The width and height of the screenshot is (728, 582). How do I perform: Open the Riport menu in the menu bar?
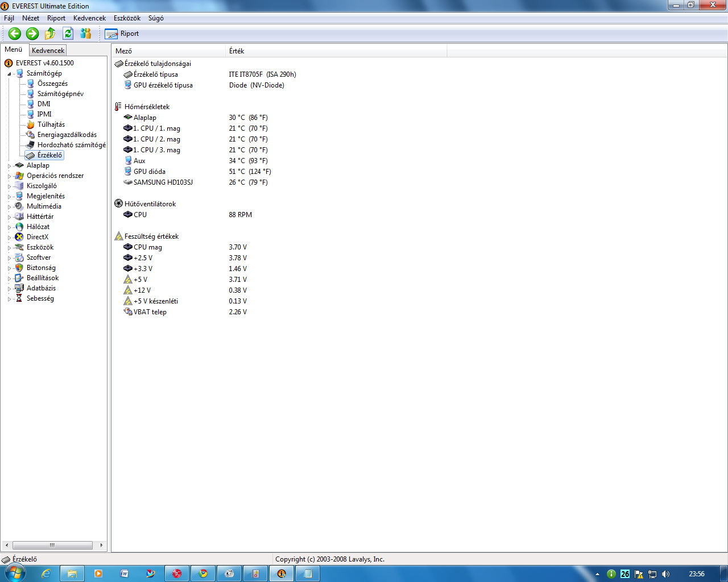pos(56,18)
